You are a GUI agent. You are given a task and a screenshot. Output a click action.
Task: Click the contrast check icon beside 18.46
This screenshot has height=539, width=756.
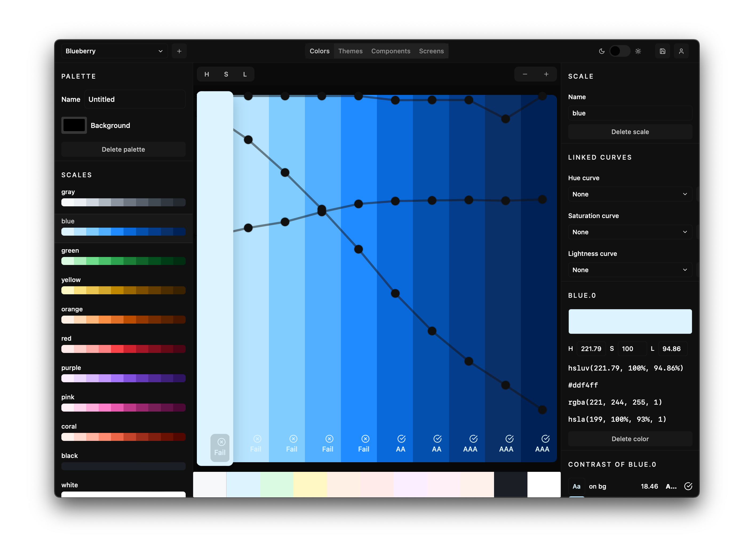(x=688, y=486)
